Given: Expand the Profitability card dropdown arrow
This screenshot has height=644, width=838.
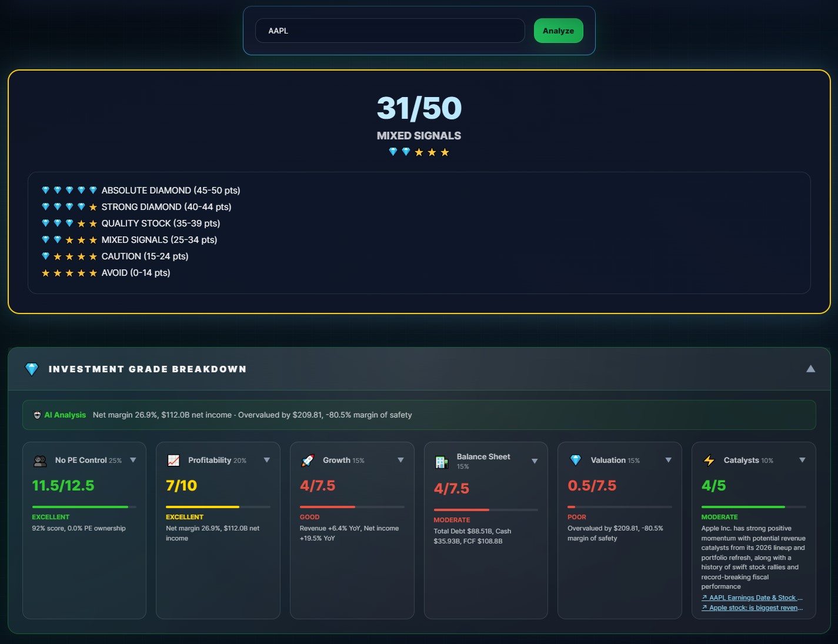Looking at the screenshot, I should click(x=267, y=460).
